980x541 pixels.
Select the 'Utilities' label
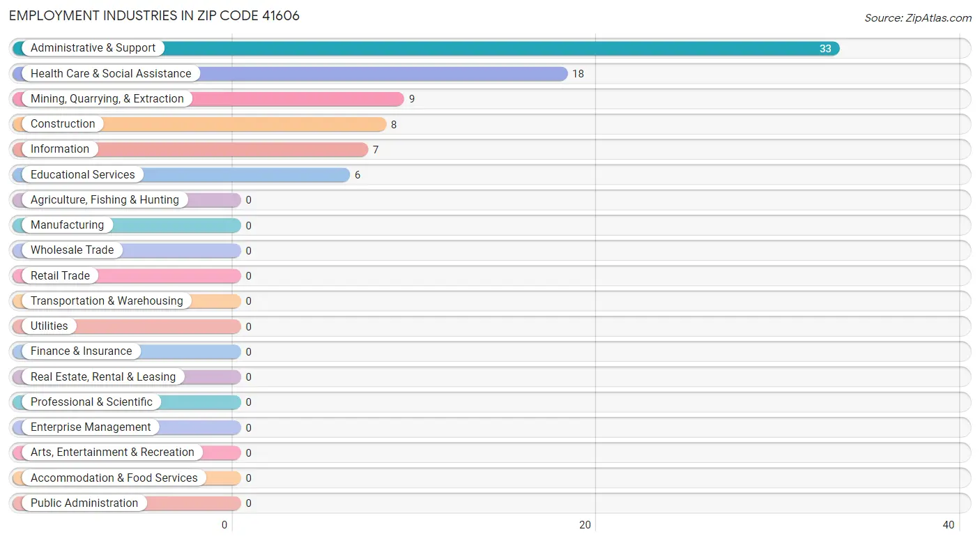tap(49, 326)
